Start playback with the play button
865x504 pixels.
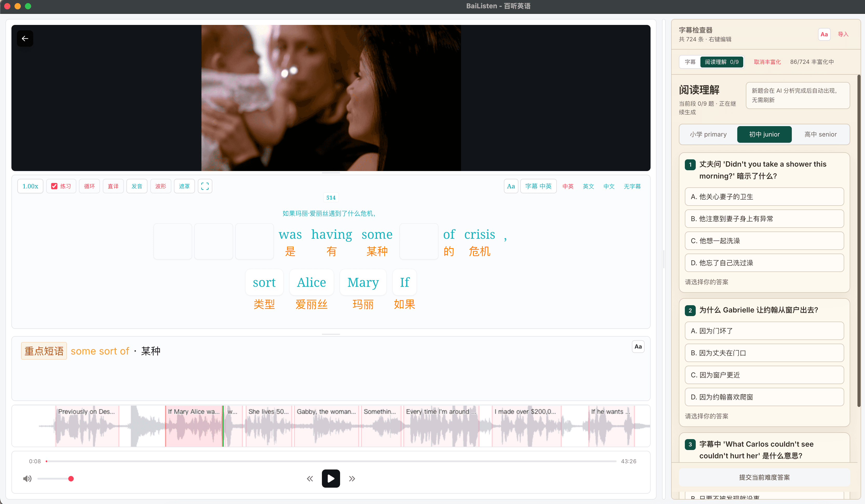(x=331, y=479)
